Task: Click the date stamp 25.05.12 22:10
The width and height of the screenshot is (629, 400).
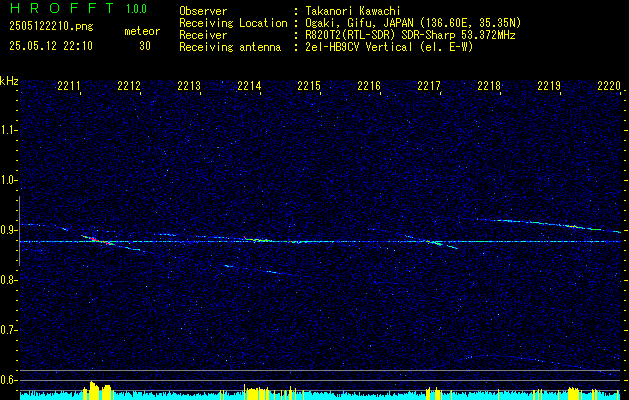Action: (x=51, y=46)
